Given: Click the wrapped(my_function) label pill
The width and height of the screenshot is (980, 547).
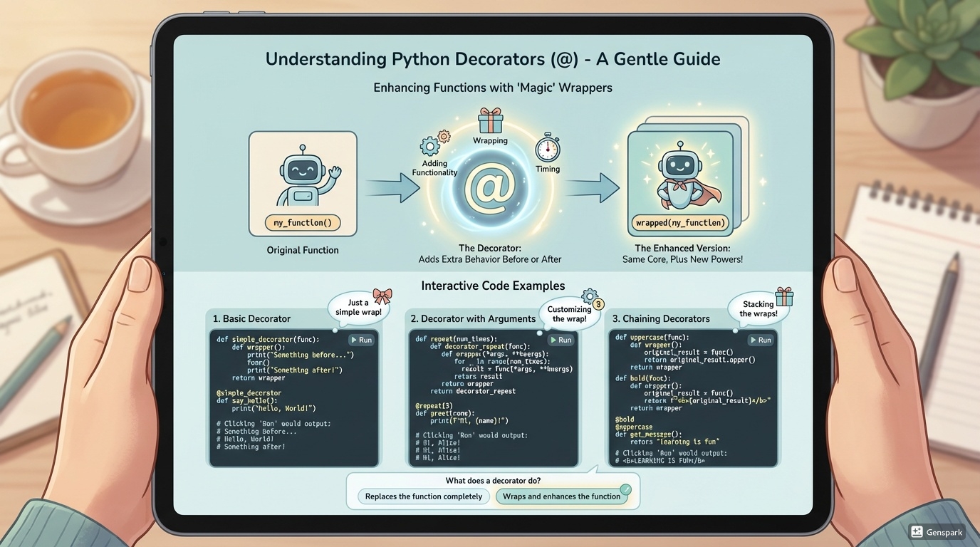Looking at the screenshot, I should pos(679,223).
